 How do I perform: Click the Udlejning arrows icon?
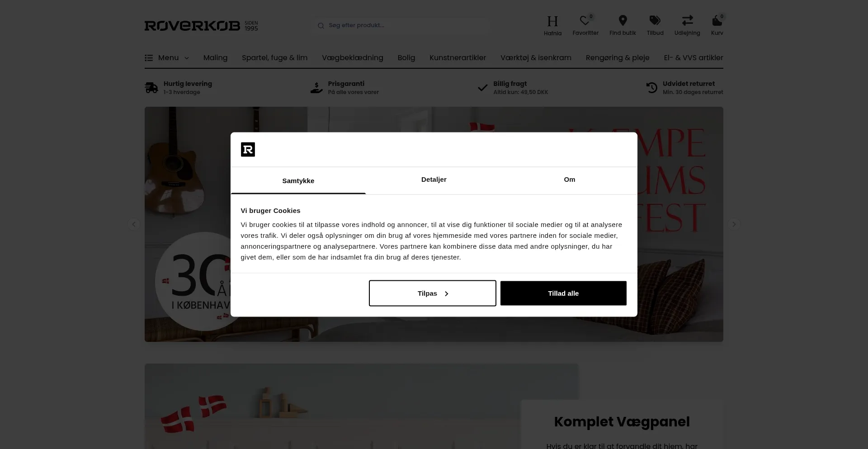pos(687,20)
